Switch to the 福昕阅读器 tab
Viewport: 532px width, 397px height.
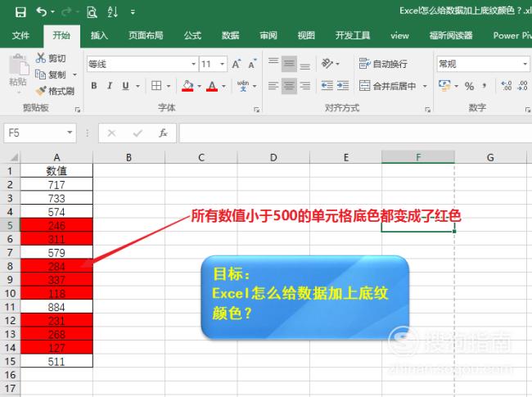coord(451,35)
